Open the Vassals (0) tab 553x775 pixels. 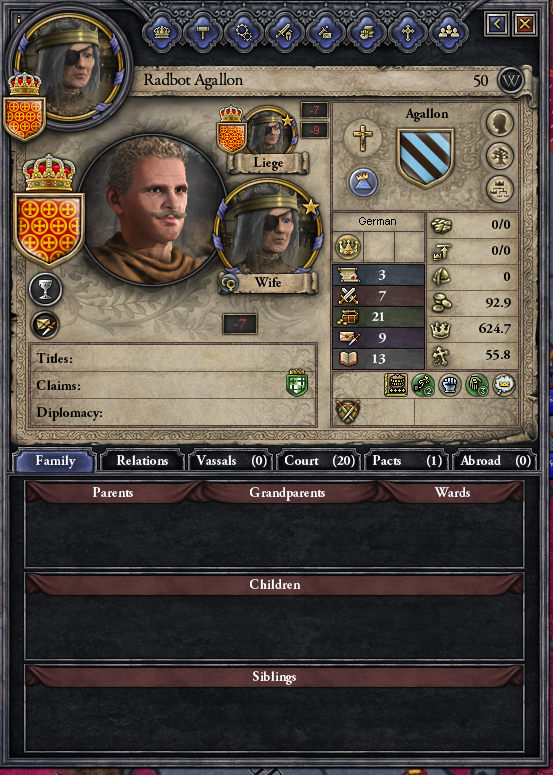(x=231, y=461)
